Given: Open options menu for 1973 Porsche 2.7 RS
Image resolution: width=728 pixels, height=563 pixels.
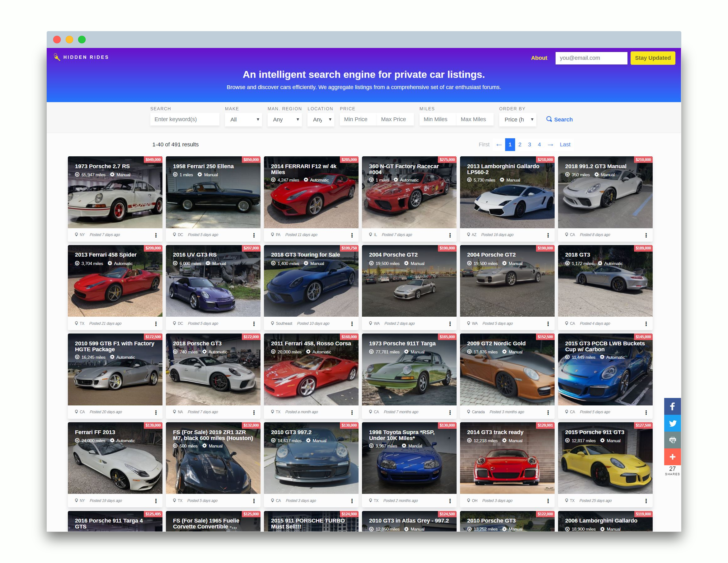Looking at the screenshot, I should (x=156, y=235).
